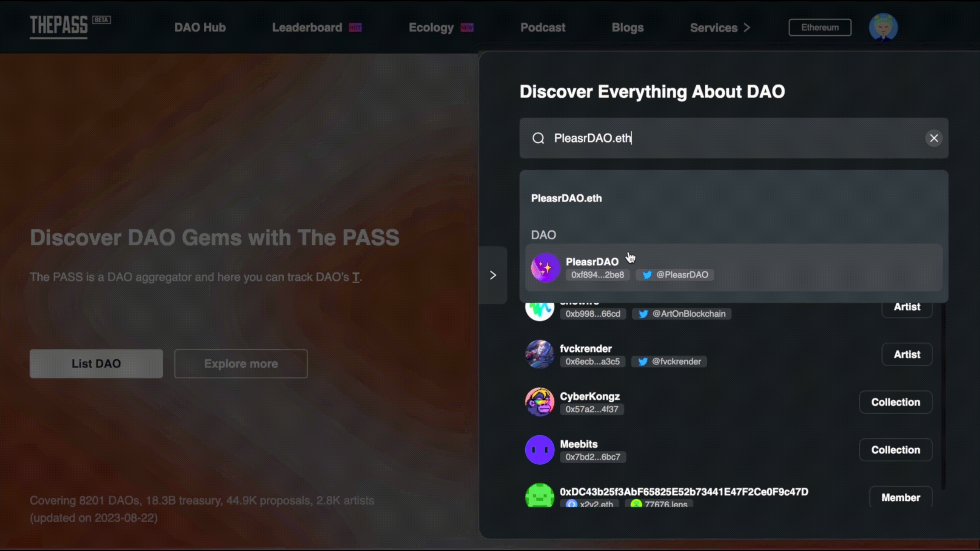
Task: Click THEPASS logo in header
Action: pos(59,26)
